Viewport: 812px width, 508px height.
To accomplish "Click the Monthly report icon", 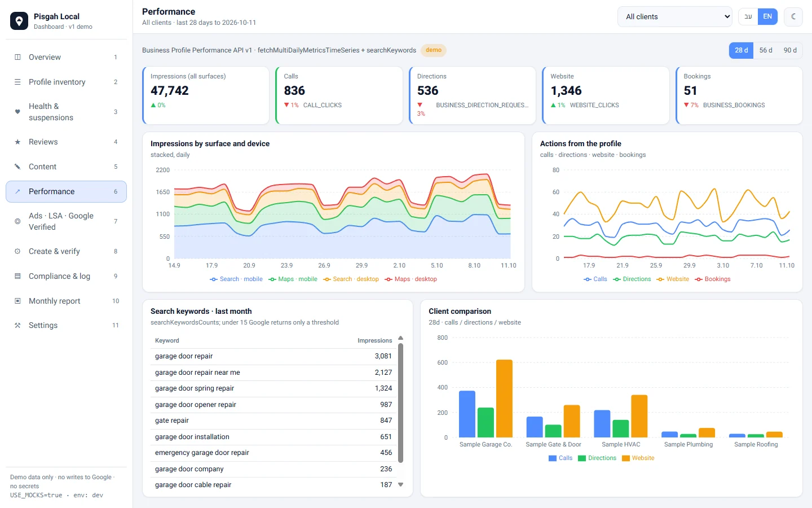I will tap(17, 301).
